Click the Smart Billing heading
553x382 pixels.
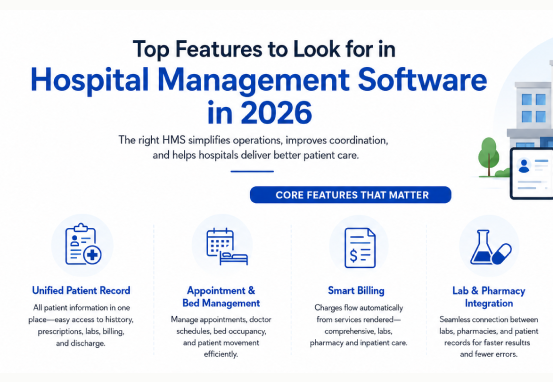coord(356,290)
